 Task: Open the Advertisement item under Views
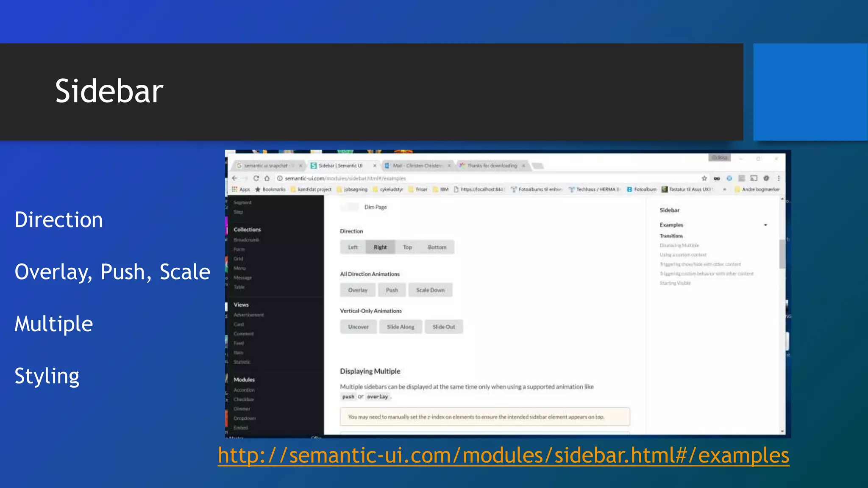tap(249, 315)
